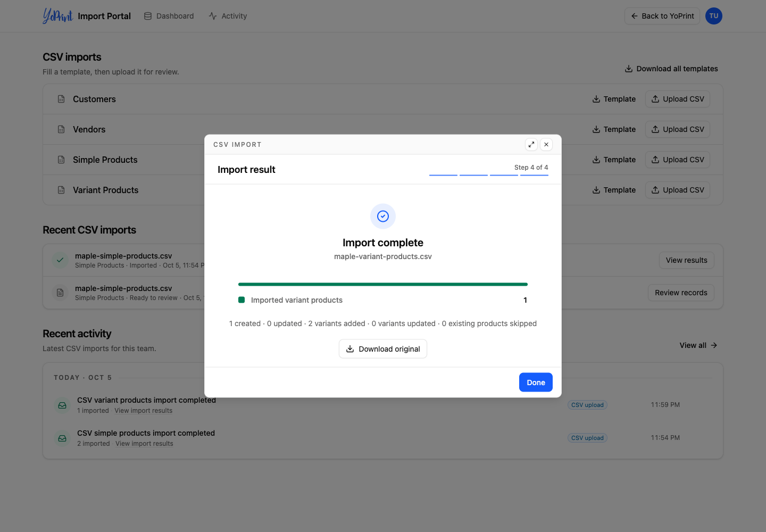Viewport: 766px width, 532px height.
Task: Open the Dashboard tab
Action: pos(169,16)
